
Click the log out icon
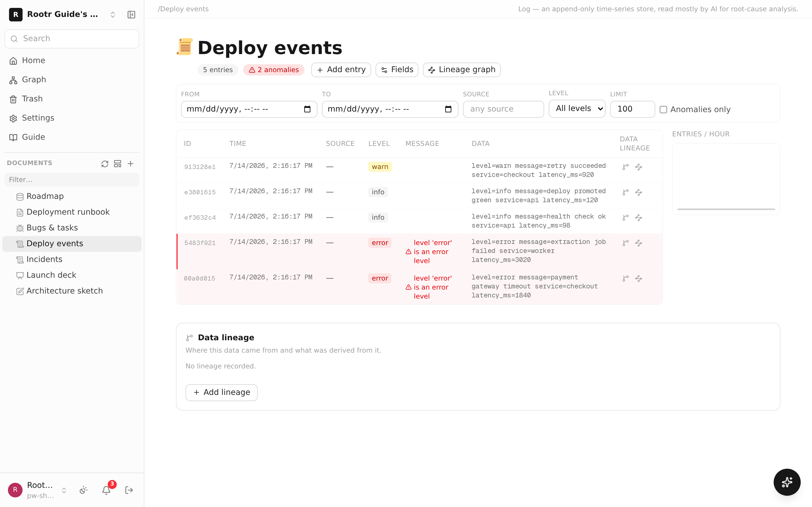[129, 490]
